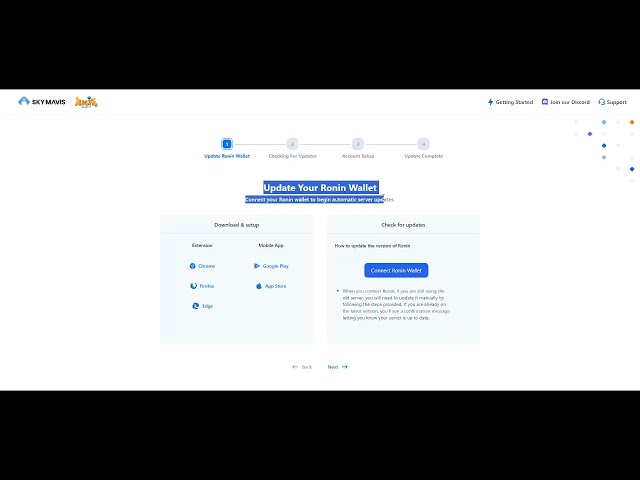The width and height of the screenshot is (640, 480).
Task: Select step 2 Checking For Updates circle
Action: (292, 144)
